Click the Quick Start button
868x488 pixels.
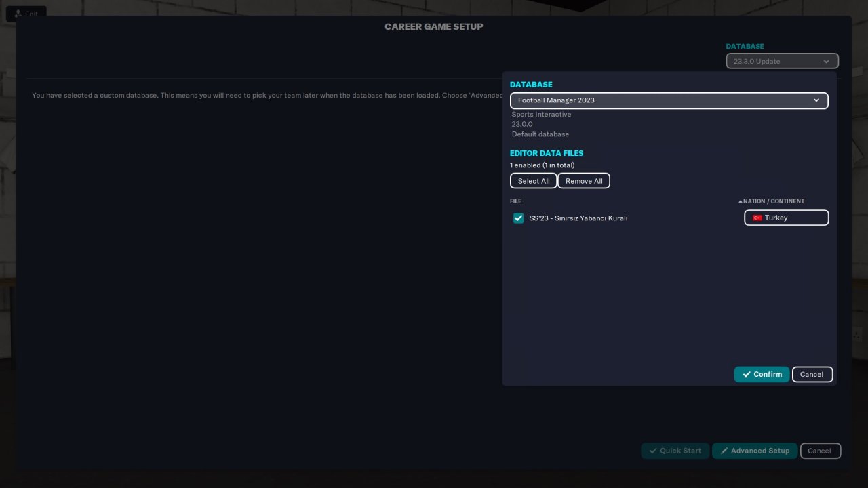pos(675,451)
